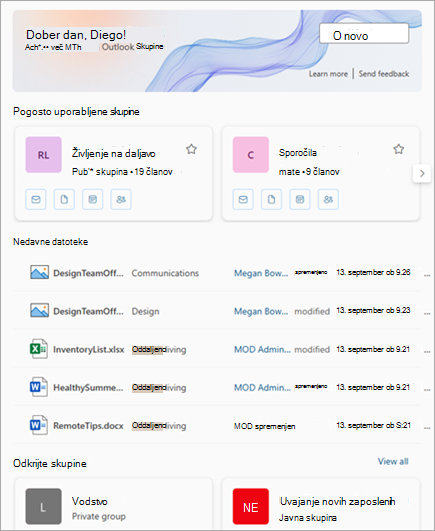
Task: Click the Word icon of HealthySumme file
Action: (x=39, y=387)
